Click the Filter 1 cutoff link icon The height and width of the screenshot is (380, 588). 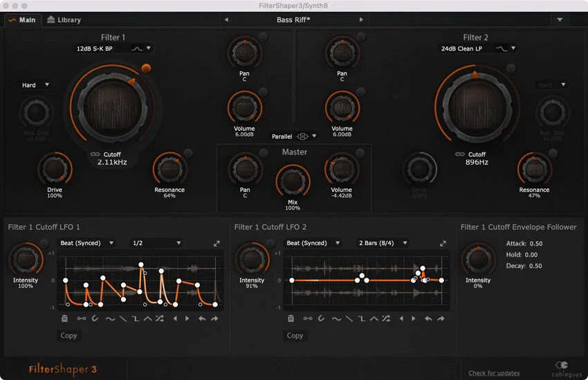click(95, 154)
